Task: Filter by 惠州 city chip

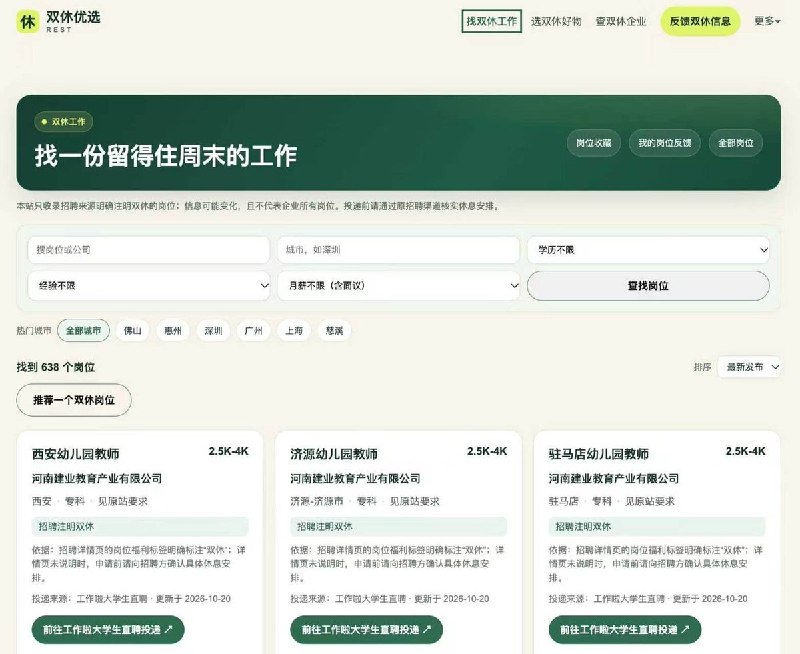Action: click(x=173, y=331)
